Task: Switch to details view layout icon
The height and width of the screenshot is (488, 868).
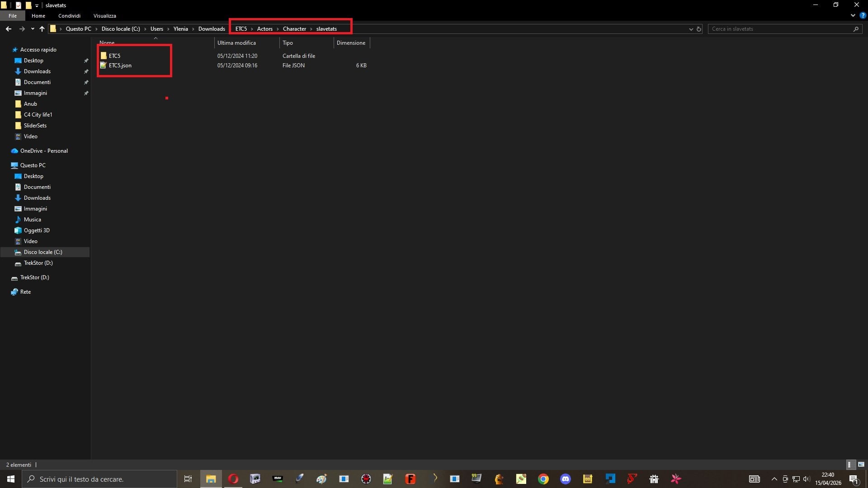Action: (850, 465)
